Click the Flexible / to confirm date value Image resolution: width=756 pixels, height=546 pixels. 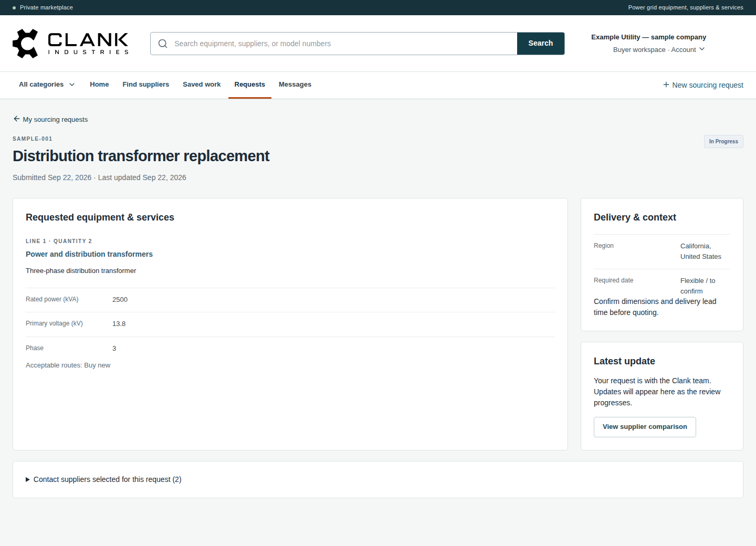[x=698, y=286]
